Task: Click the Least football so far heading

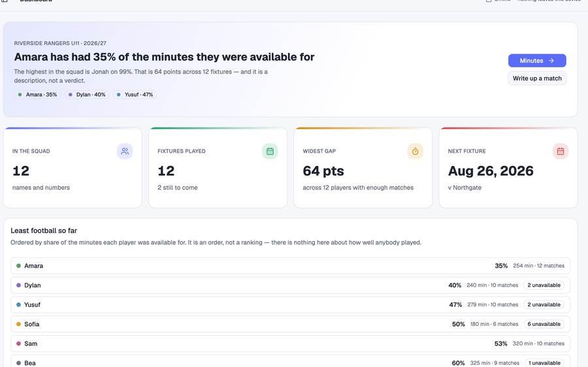Action: [x=44, y=231]
